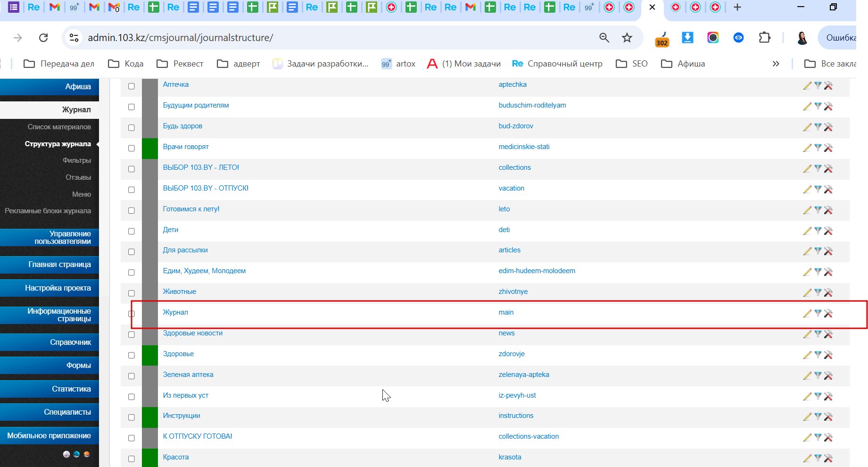Open the user profile avatar
868x467 pixels.
tap(802, 38)
